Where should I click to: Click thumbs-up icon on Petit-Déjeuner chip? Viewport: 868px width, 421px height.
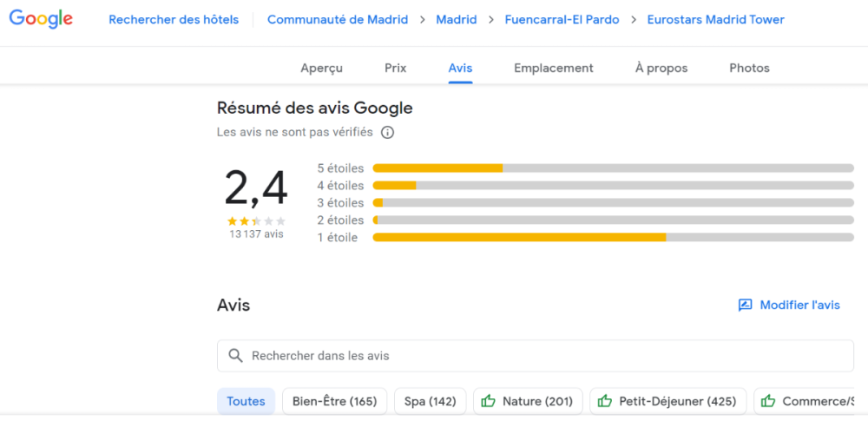pyautogui.click(x=605, y=401)
